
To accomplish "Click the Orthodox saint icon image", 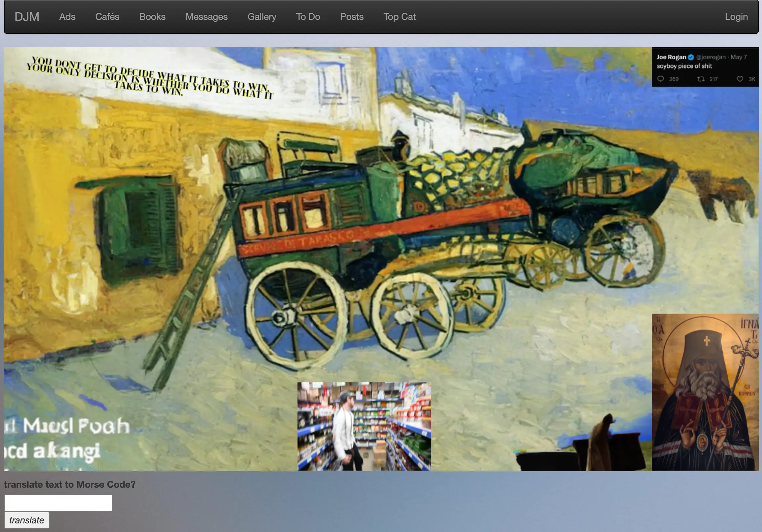I will pos(705,392).
